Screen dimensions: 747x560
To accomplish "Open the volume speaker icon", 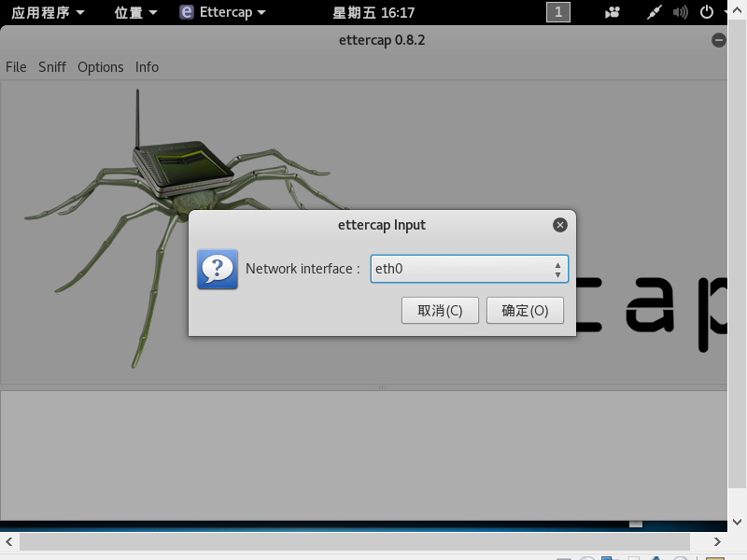I will click(x=681, y=12).
